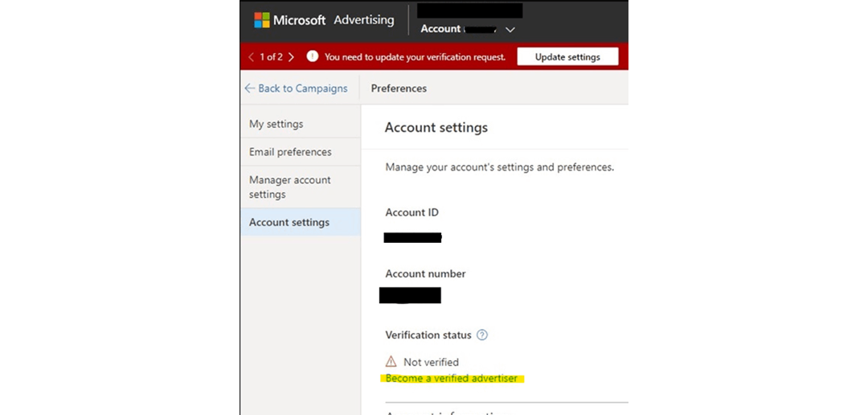Click the Verification status help icon
The width and height of the screenshot is (868, 415).
click(482, 335)
